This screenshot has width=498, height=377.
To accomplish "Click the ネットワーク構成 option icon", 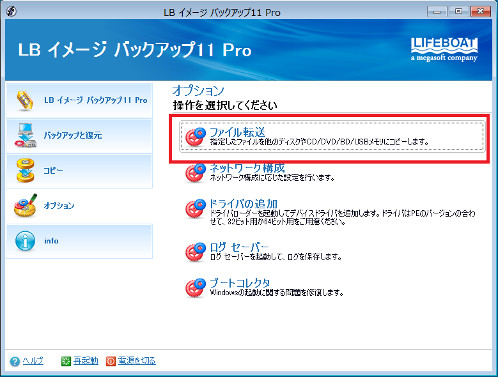I will tap(195, 173).
